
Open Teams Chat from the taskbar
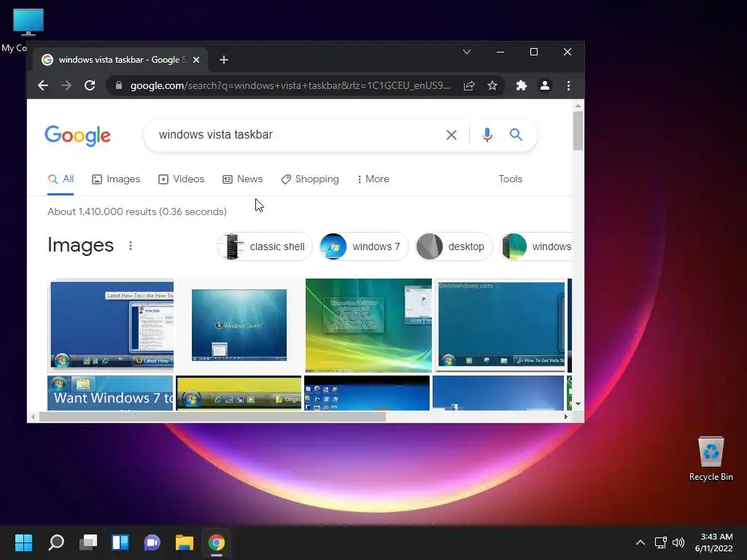point(152,542)
